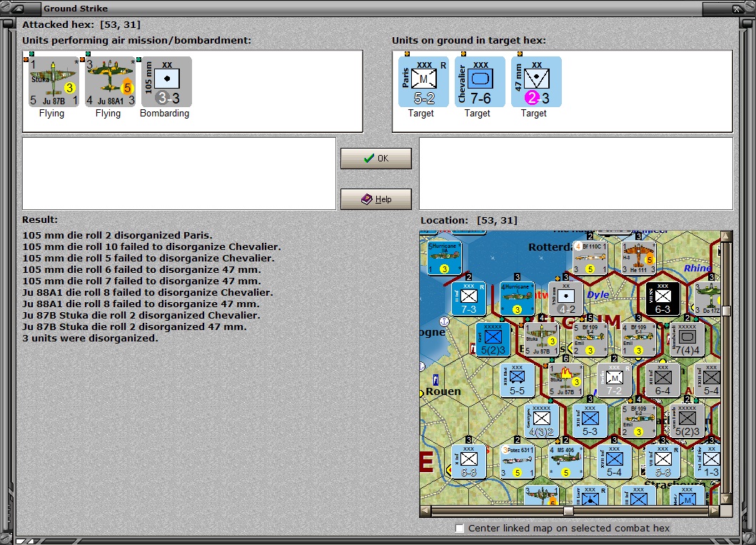Viewport: 756px width, 545px height.
Task: Click the '3 units were disorganized.' summary line
Action: [90, 338]
